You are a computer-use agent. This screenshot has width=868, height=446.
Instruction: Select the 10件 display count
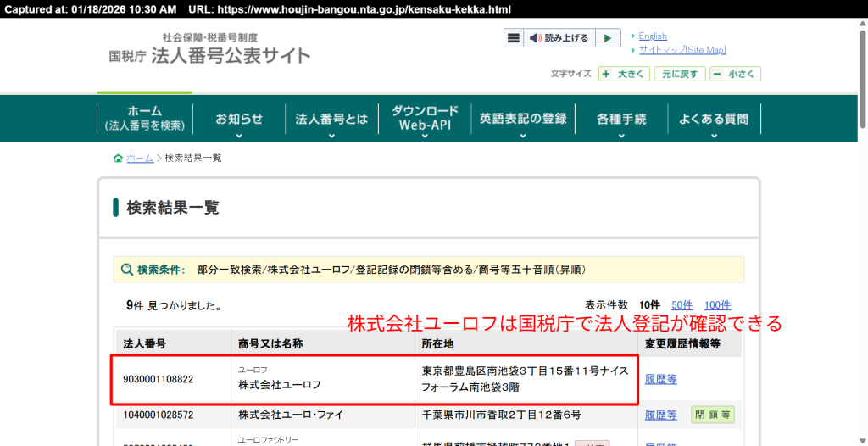coord(649,305)
